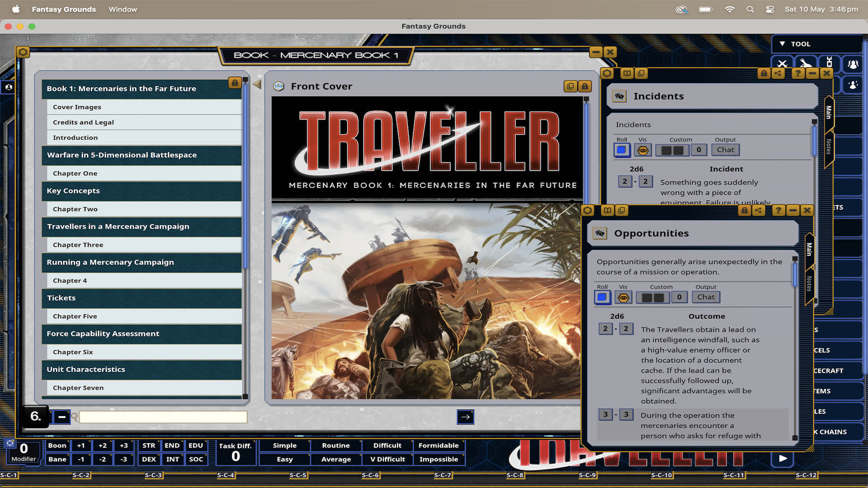Set Opportunities output by clicking the Chat button
868x488 pixels.
pyautogui.click(x=705, y=297)
